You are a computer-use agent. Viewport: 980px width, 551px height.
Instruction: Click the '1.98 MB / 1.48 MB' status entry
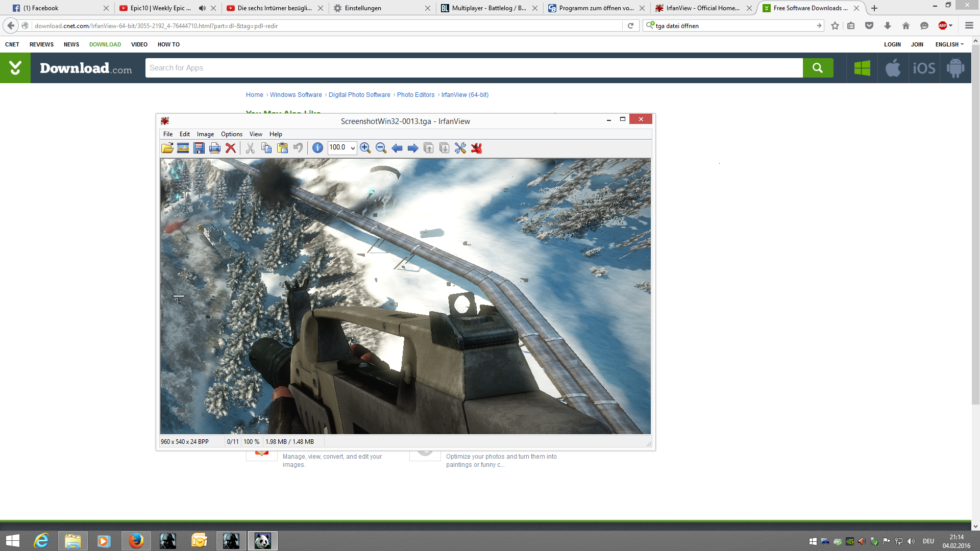coord(289,442)
